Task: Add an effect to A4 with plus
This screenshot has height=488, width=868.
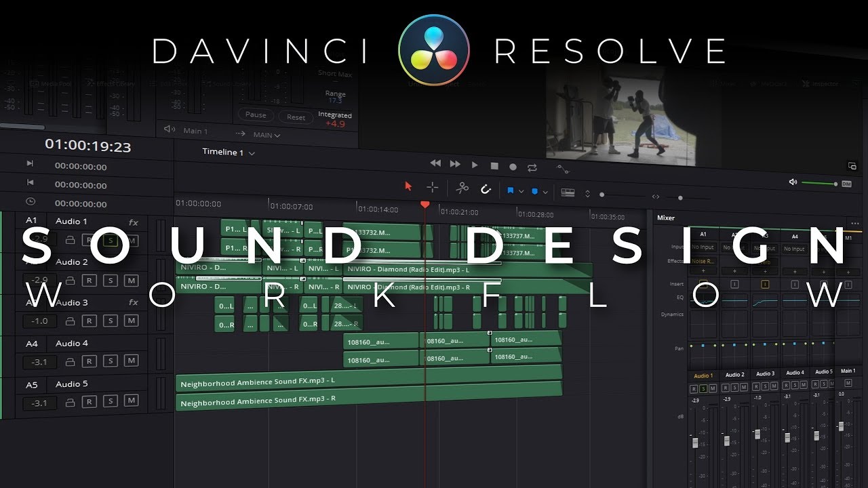Action: pyautogui.click(x=795, y=272)
